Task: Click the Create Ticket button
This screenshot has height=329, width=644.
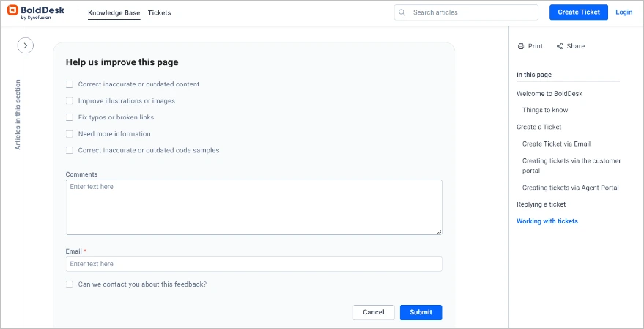Action: coord(579,12)
